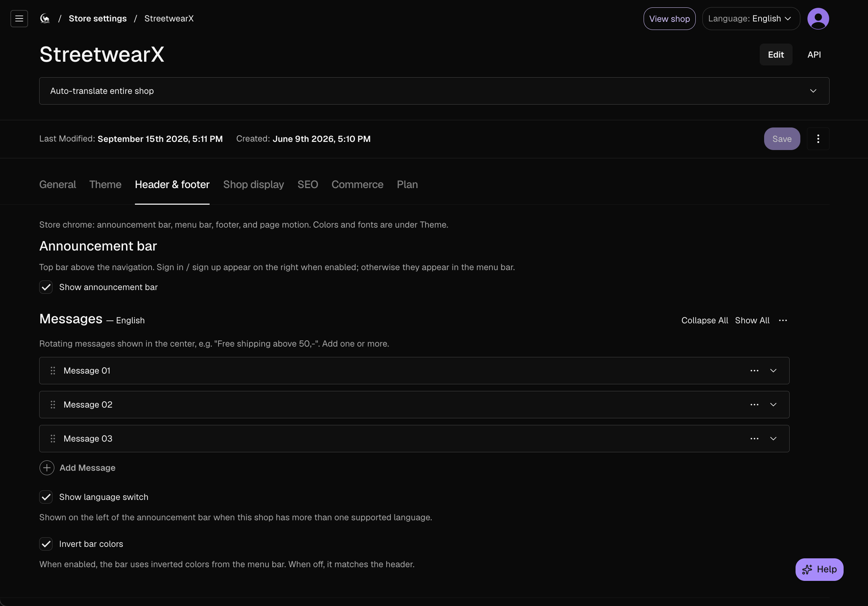868x606 pixels.
Task: Click the plus icon for Add Message
Action: click(47, 468)
